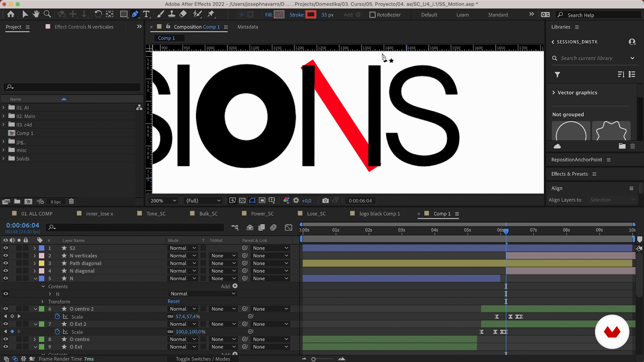
Task: Toggle visibility of O centro 2 layer
Action: [6, 309]
